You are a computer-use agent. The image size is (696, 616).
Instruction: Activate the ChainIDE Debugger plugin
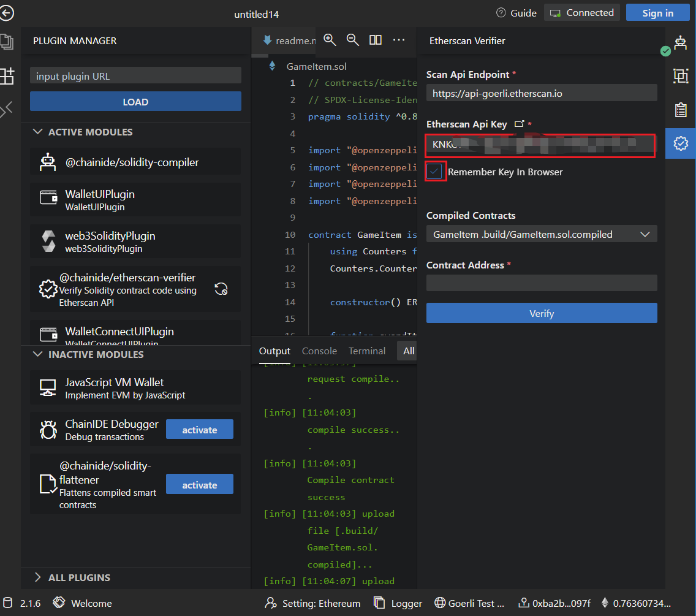(199, 430)
